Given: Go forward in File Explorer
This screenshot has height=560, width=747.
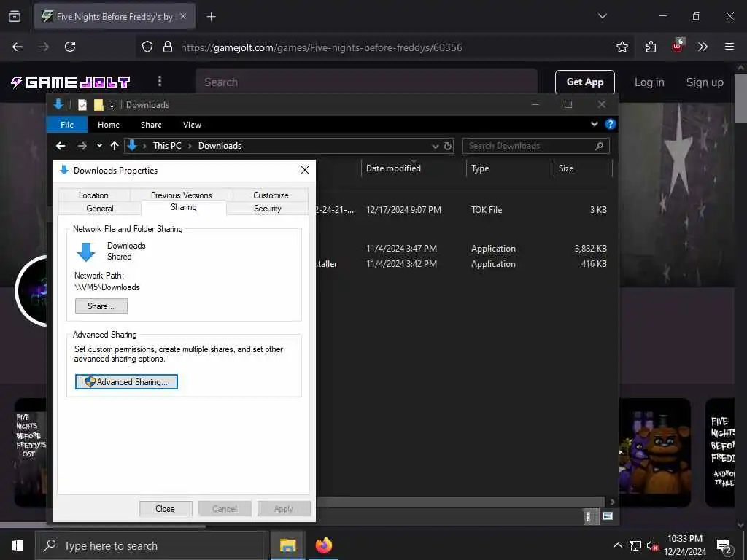Looking at the screenshot, I should 82,146.
